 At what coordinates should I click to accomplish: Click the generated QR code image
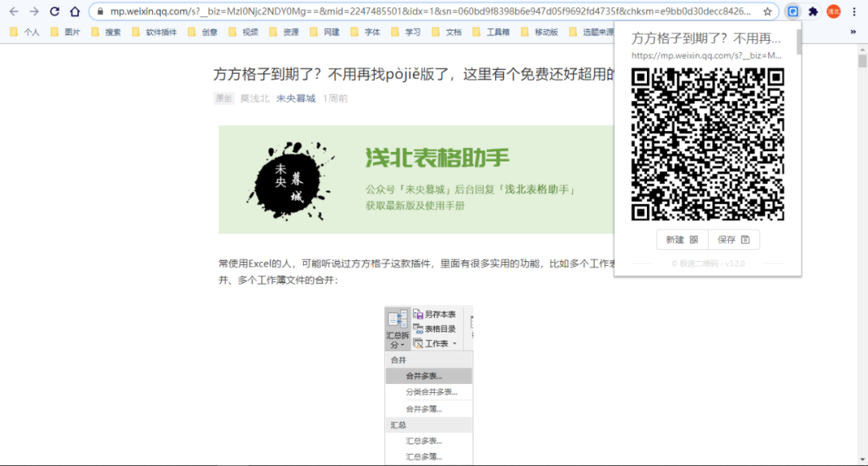(x=707, y=145)
